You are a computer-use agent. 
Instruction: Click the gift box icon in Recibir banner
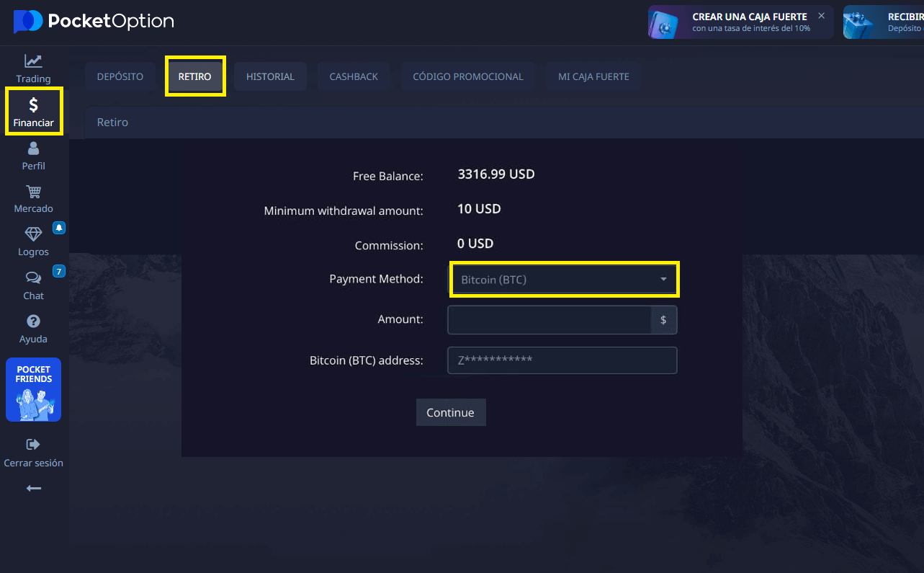point(860,22)
